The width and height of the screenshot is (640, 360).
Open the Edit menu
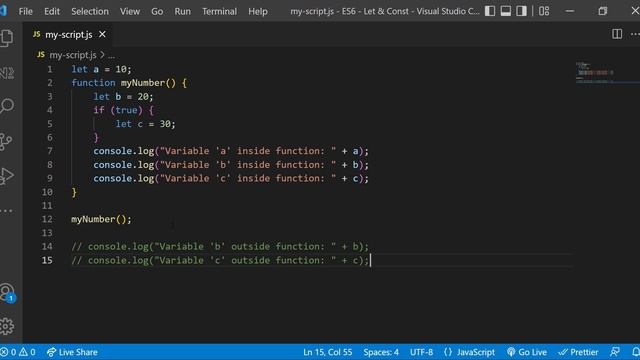coord(52,11)
